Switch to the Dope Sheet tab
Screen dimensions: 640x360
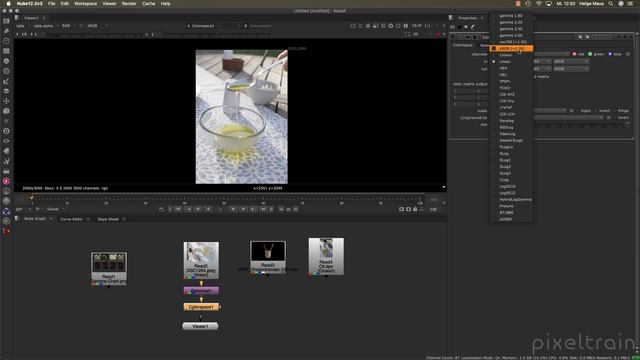coord(108,219)
